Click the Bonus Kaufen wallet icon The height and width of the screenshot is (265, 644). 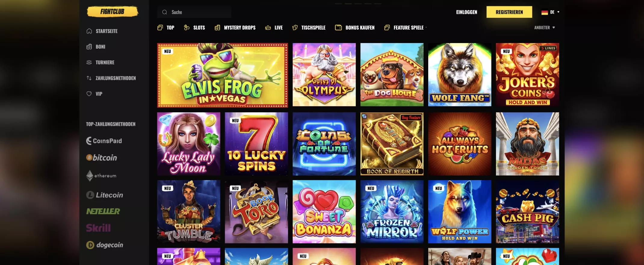click(x=338, y=27)
